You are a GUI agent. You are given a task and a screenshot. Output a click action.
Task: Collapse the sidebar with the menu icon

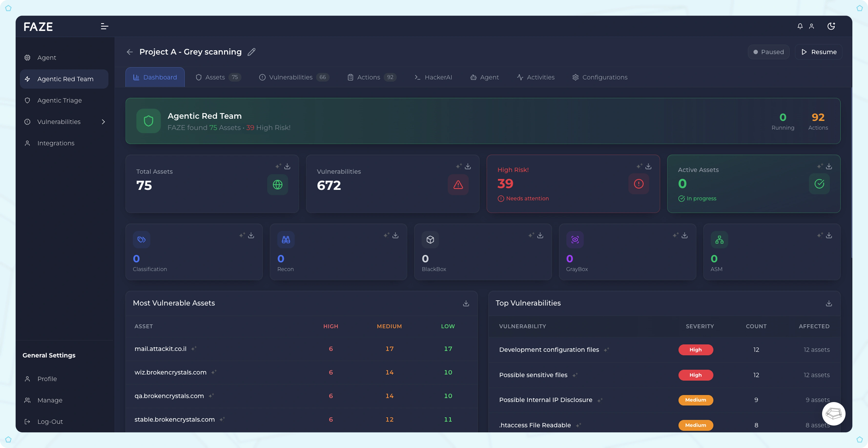(x=104, y=26)
